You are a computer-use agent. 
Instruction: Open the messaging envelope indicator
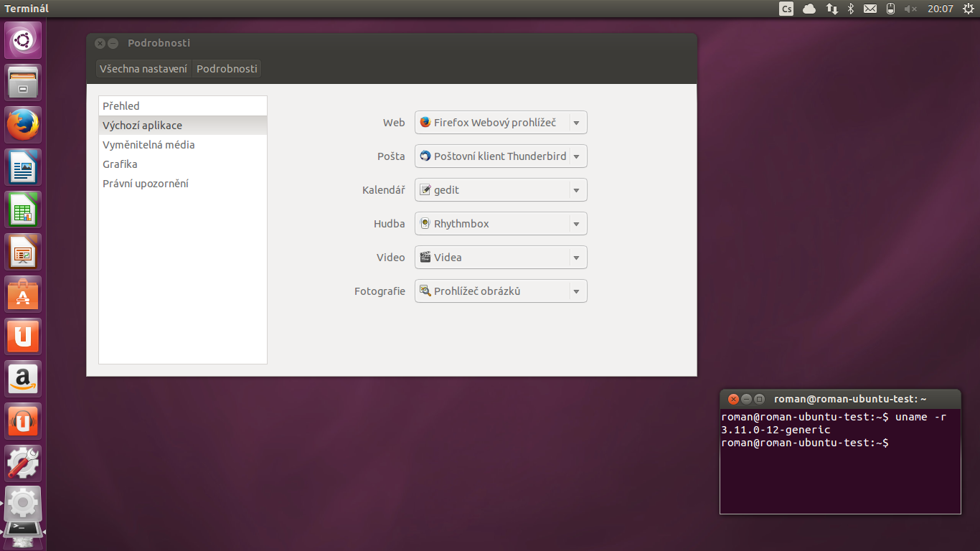click(870, 9)
